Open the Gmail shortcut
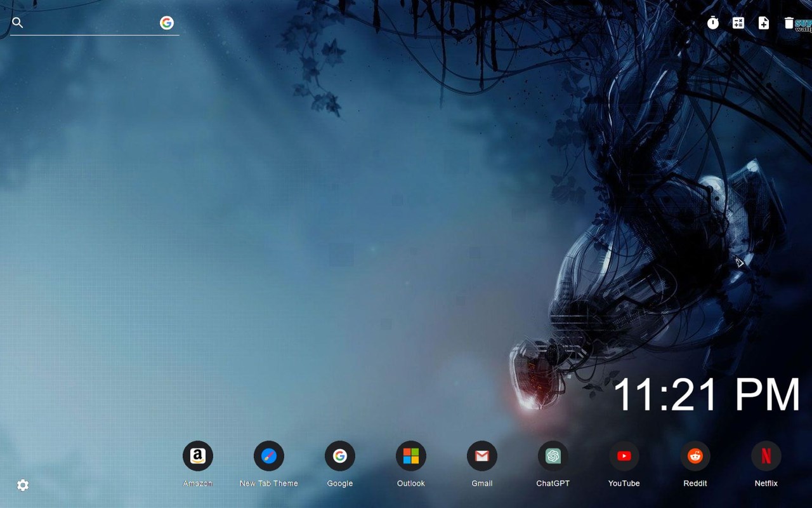812x508 pixels. [x=482, y=456]
